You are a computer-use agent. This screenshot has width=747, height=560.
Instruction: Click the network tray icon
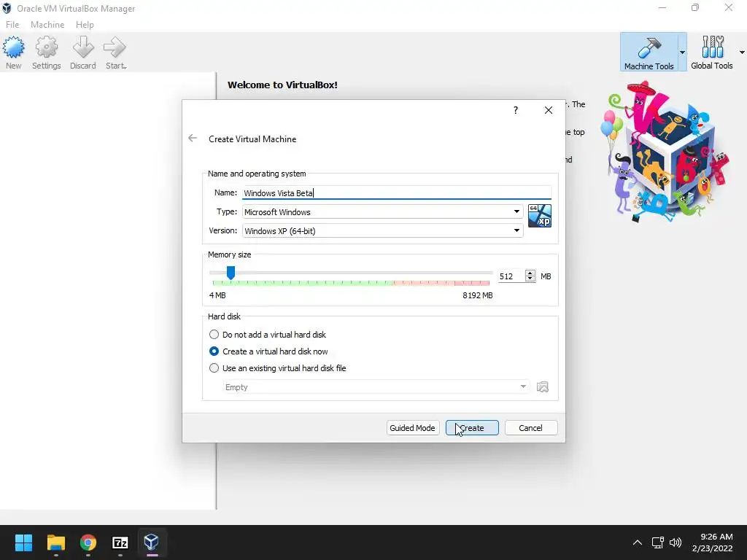point(658,542)
